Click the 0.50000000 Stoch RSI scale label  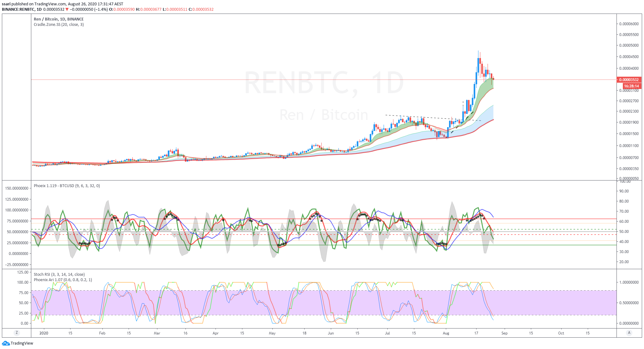pyautogui.click(x=629, y=303)
